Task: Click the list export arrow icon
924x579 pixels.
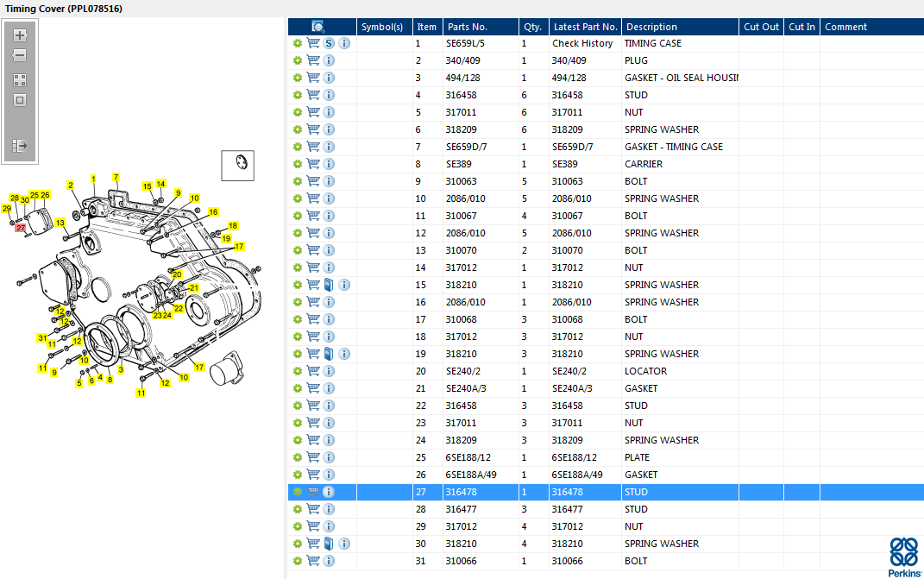Action: [x=20, y=146]
